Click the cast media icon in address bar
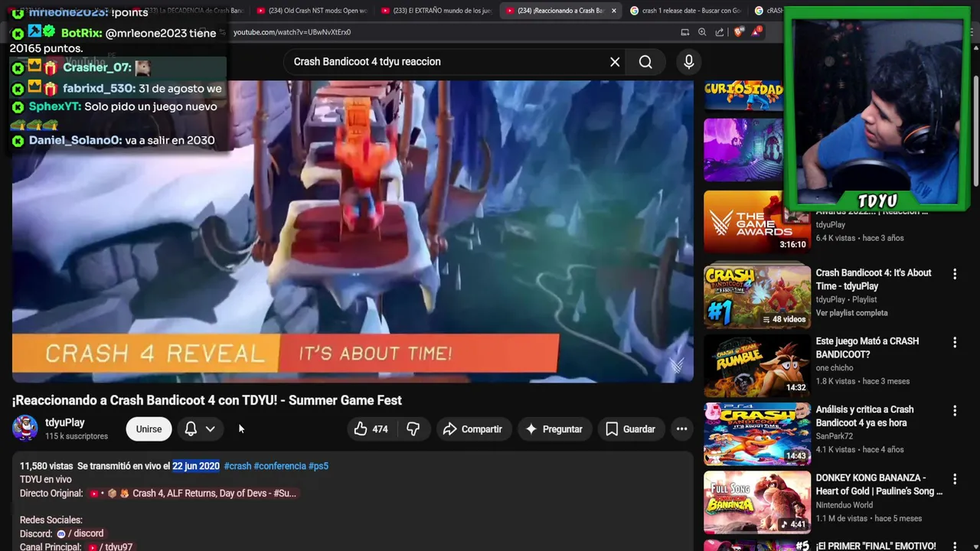The image size is (980, 551). pyautogui.click(x=685, y=32)
